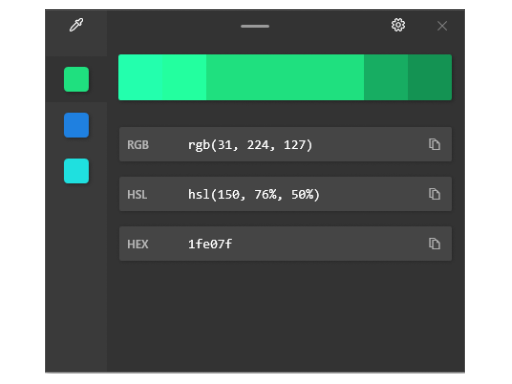Image resolution: width=512 pixels, height=384 pixels.
Task: Grab the window drag handle bar
Action: click(x=255, y=26)
